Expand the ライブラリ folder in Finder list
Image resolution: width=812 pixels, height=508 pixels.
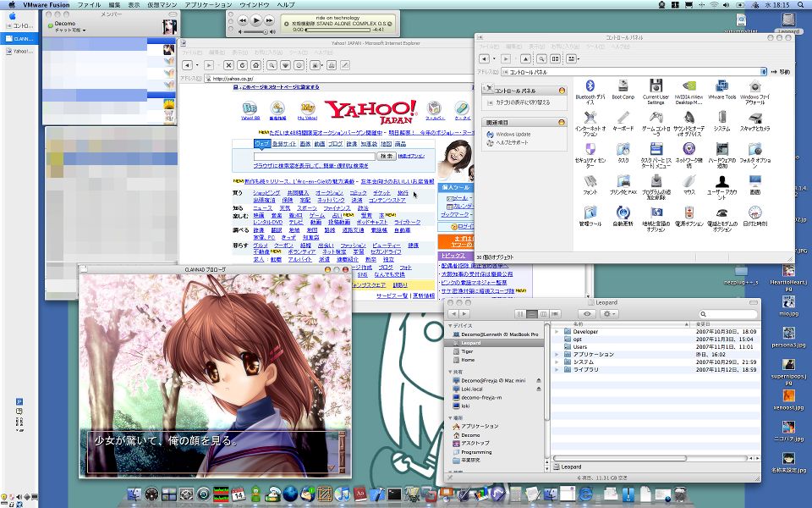[557, 370]
